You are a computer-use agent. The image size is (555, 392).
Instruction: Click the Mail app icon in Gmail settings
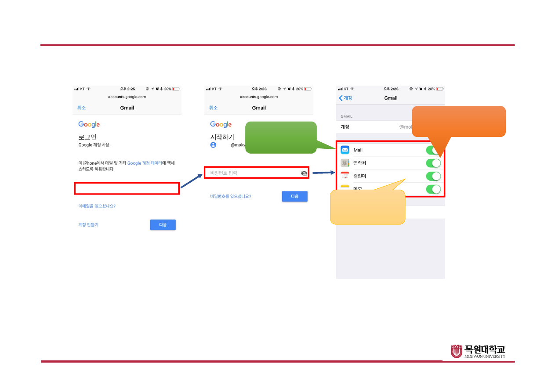345,150
